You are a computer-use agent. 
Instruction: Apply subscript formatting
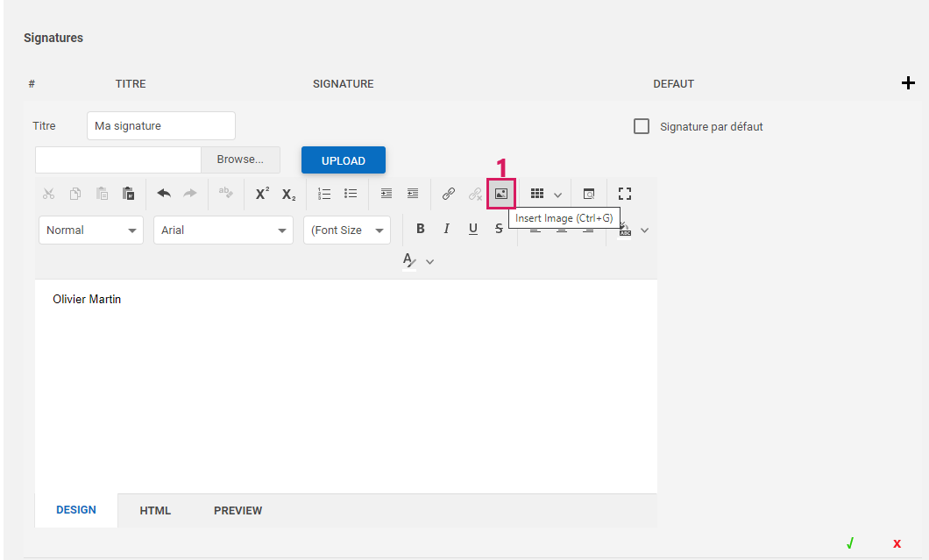(x=288, y=194)
